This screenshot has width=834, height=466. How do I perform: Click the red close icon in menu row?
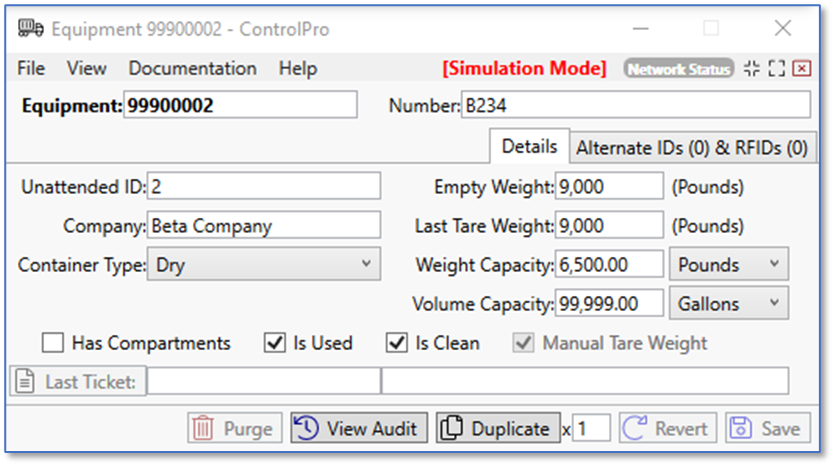801,68
